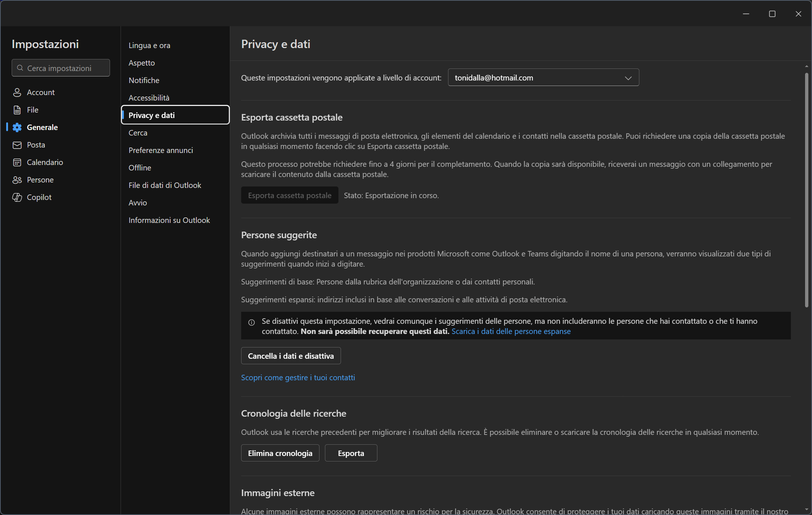Click Esporta search history button
Image resolution: width=812 pixels, height=515 pixels.
[351, 453]
